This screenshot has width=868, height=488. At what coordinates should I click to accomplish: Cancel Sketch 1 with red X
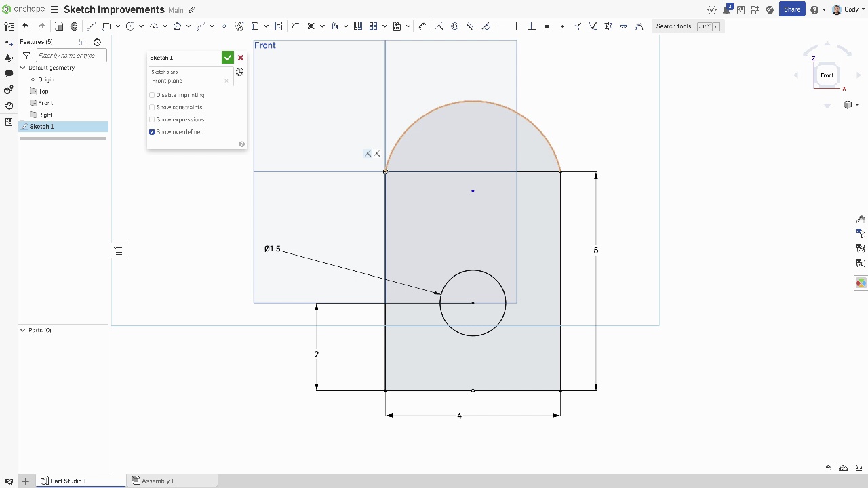[x=241, y=58]
